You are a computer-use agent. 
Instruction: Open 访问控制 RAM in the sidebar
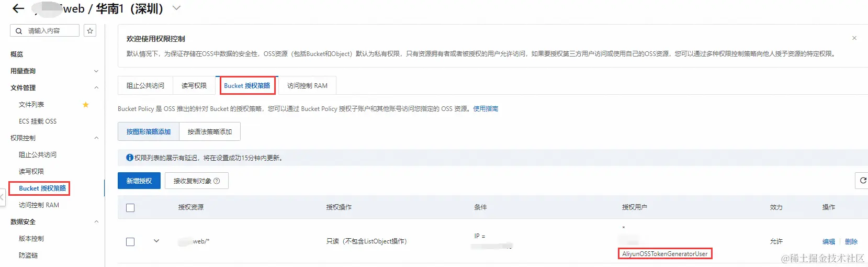(x=39, y=205)
